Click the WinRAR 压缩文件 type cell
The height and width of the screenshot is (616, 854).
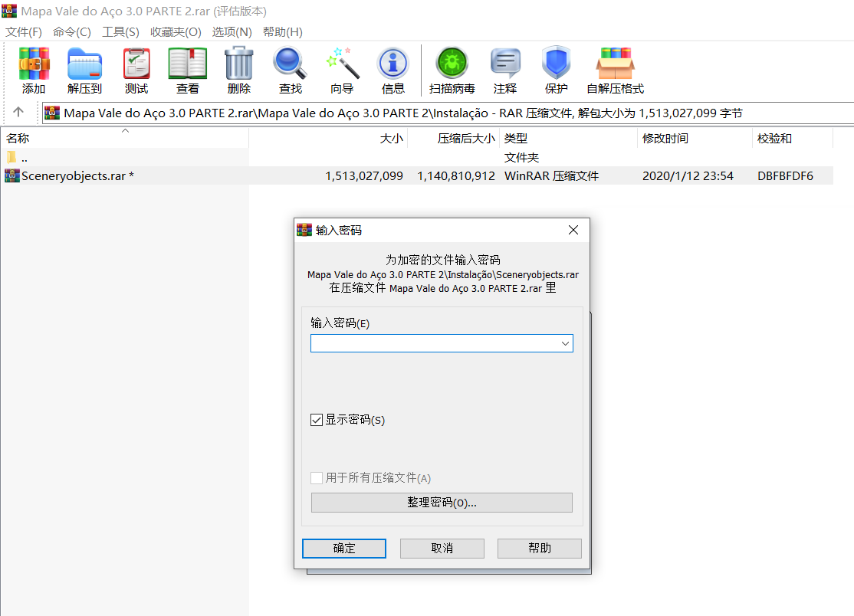coord(551,175)
